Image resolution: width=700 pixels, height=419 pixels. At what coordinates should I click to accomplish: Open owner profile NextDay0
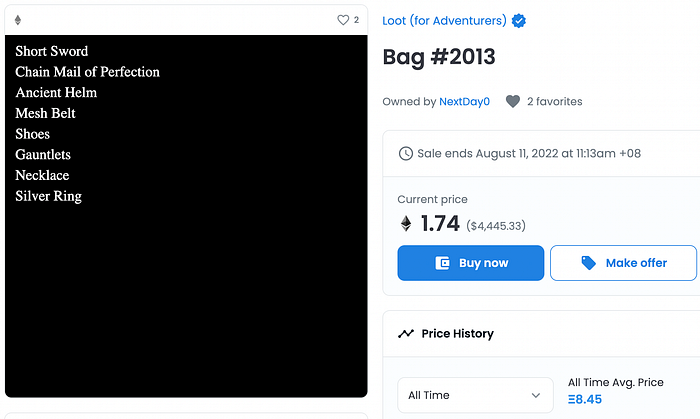[464, 102]
